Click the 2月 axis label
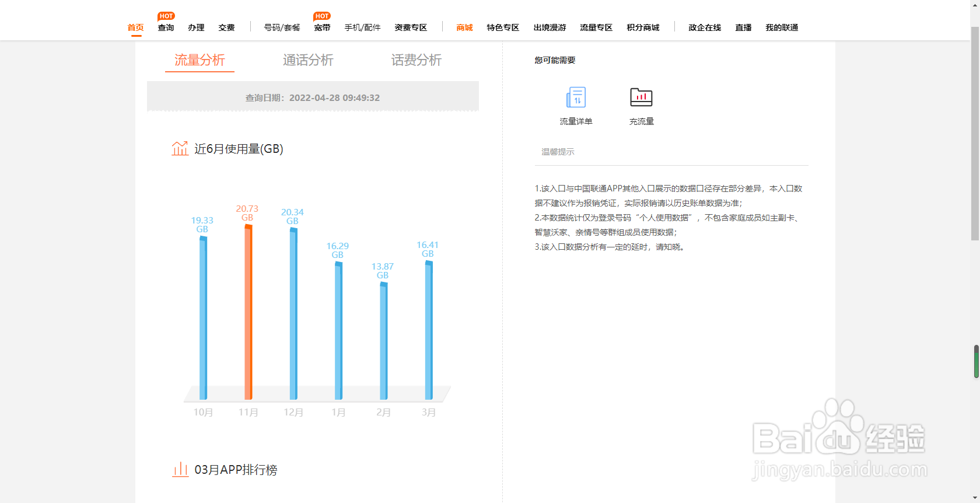980x503 pixels. click(383, 412)
